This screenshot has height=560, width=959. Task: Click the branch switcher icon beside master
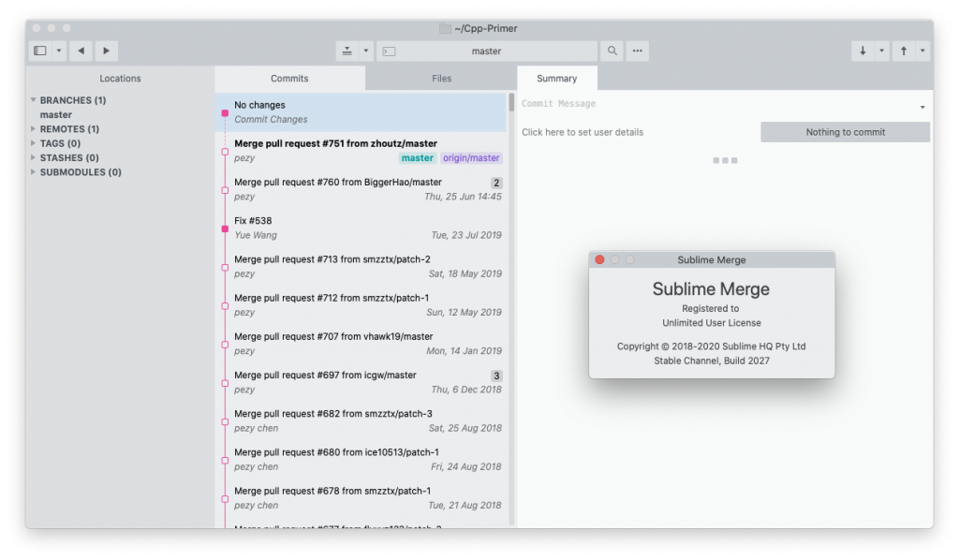[x=389, y=52]
